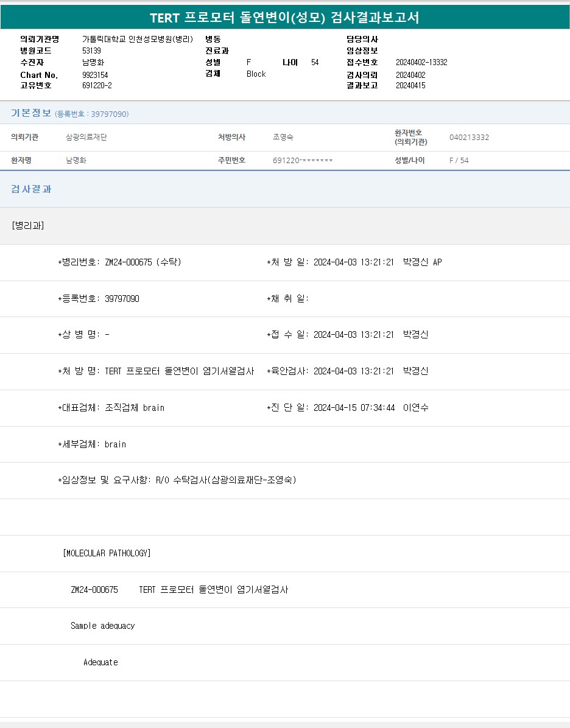Select the 검사결과 section header
Screen dimensions: 570x728
coord(31,189)
